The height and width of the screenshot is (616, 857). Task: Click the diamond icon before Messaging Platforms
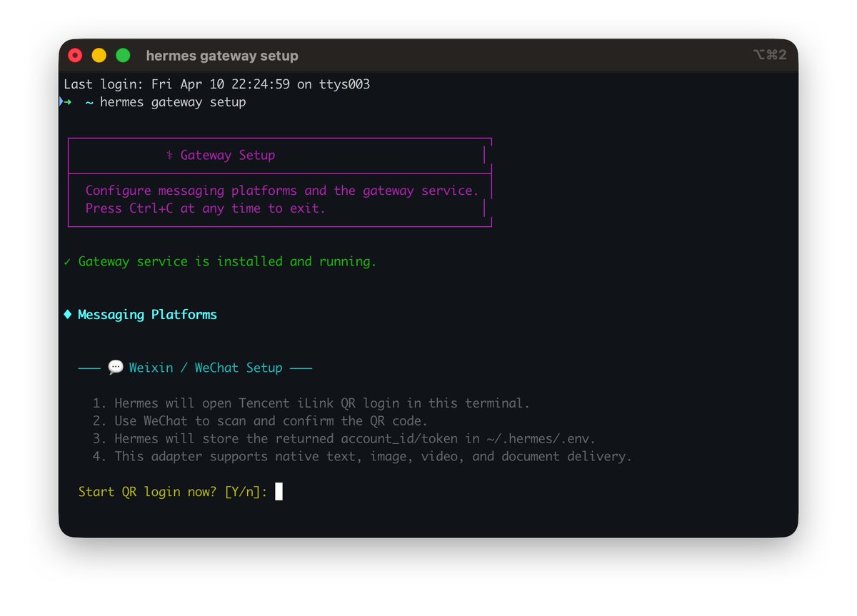click(x=68, y=315)
